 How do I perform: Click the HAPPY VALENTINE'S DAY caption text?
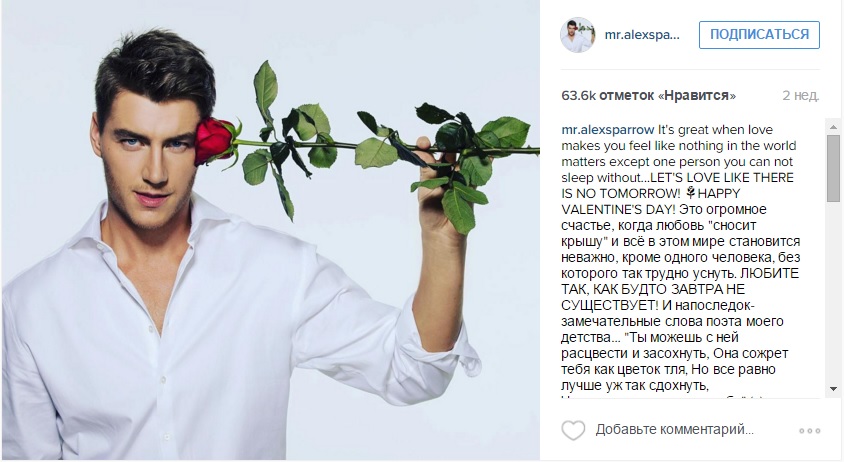(651, 201)
